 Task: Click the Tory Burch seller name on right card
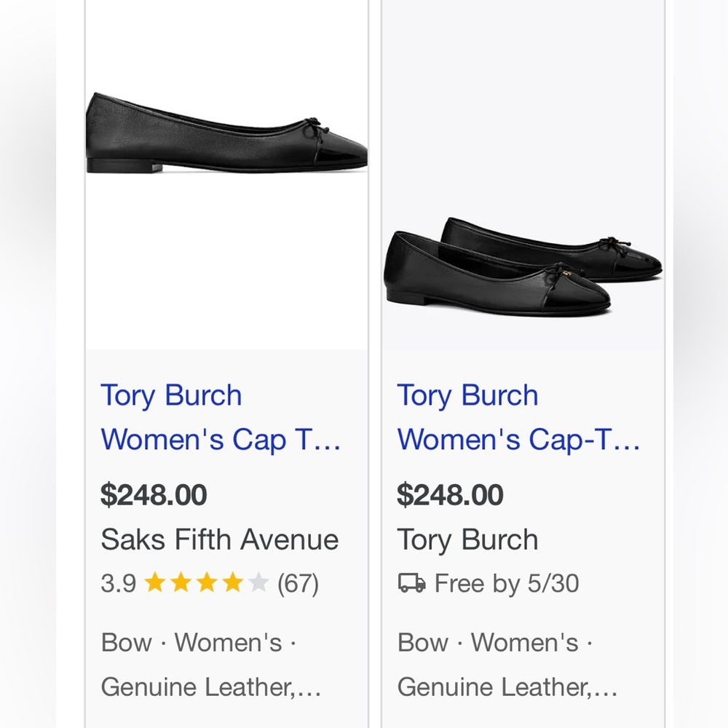pos(467,539)
